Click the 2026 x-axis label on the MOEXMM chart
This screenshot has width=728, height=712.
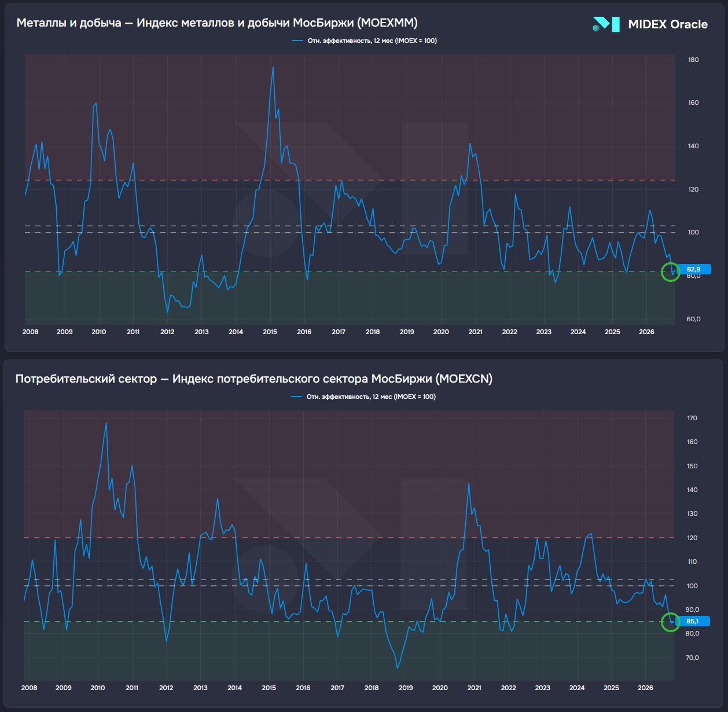pos(646,332)
